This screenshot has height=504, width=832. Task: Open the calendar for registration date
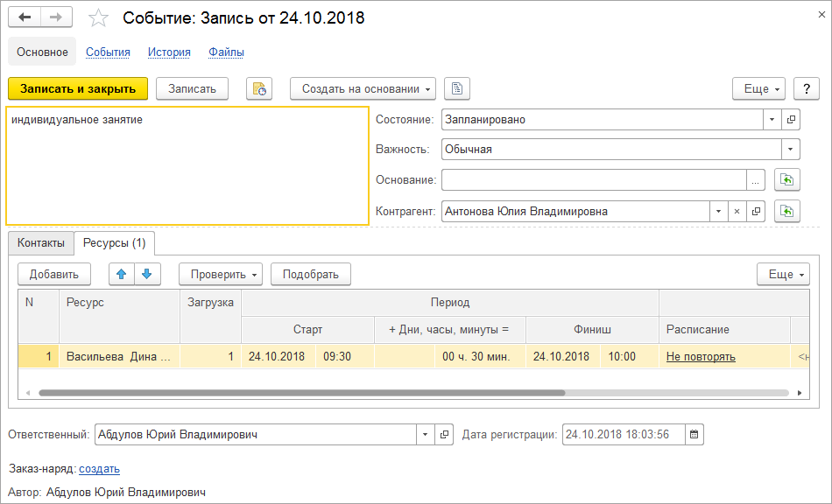click(x=695, y=434)
